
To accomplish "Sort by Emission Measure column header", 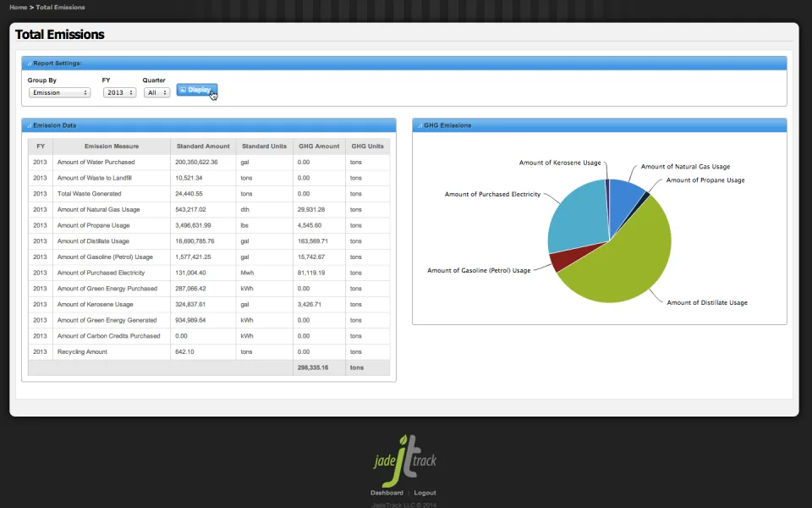I will (x=112, y=146).
